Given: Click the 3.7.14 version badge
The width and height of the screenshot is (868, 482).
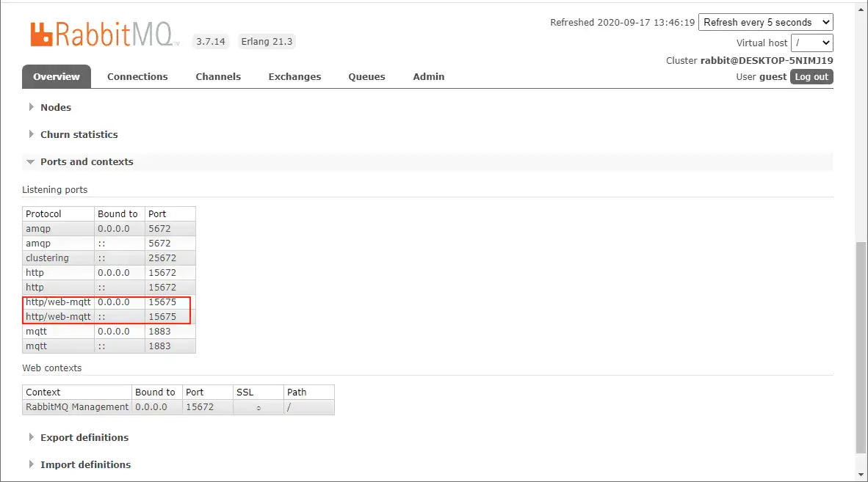Looking at the screenshot, I should coord(210,42).
